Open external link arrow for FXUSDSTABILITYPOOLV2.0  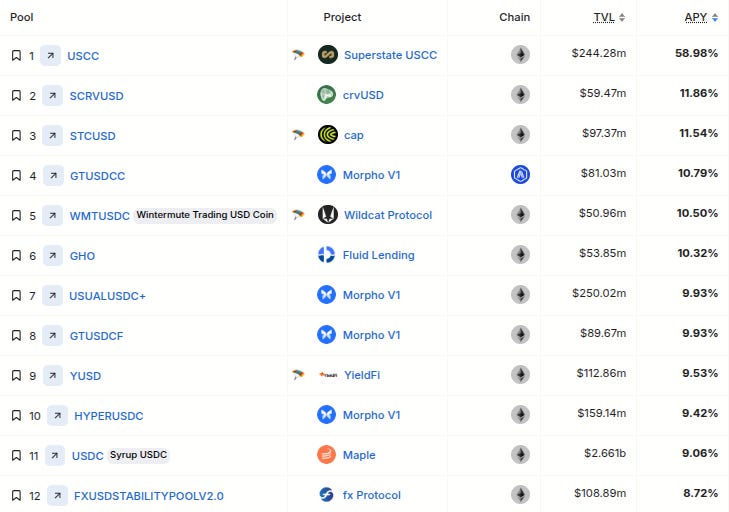click(x=58, y=496)
